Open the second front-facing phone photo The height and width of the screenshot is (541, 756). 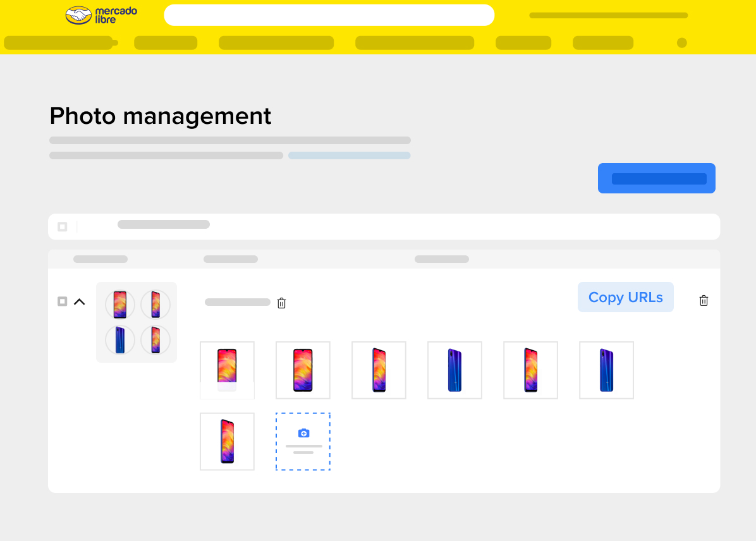(x=303, y=370)
